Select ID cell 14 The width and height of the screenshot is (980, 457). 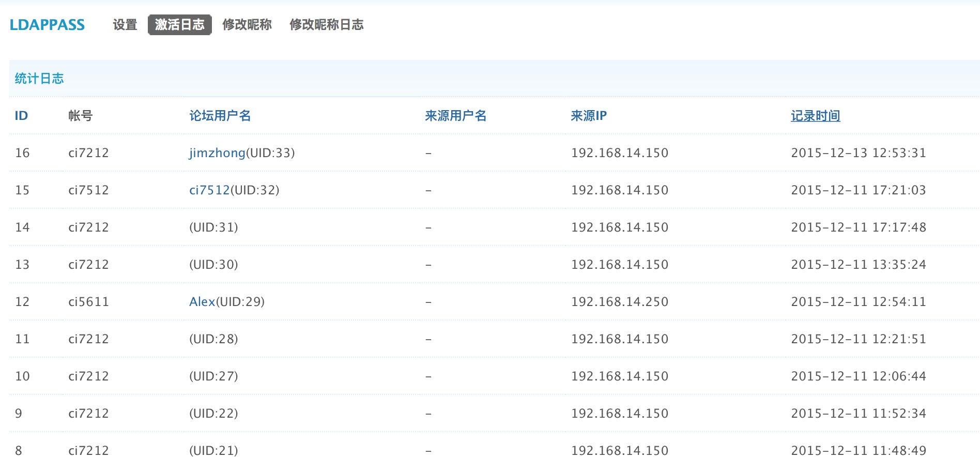pyautogui.click(x=22, y=227)
